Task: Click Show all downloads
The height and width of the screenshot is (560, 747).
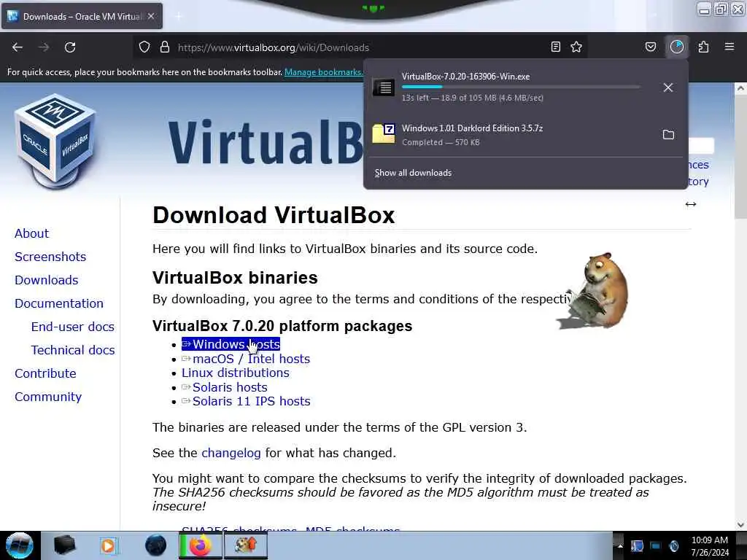Action: [x=413, y=173]
